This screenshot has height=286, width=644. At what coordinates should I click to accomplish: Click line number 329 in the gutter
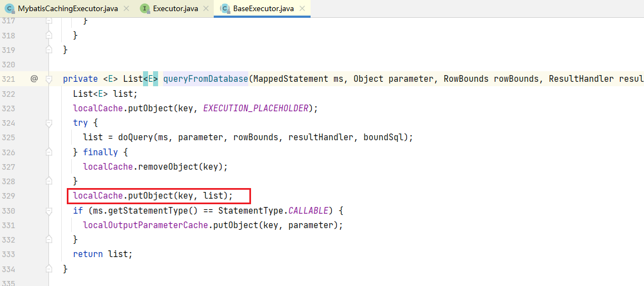point(9,196)
